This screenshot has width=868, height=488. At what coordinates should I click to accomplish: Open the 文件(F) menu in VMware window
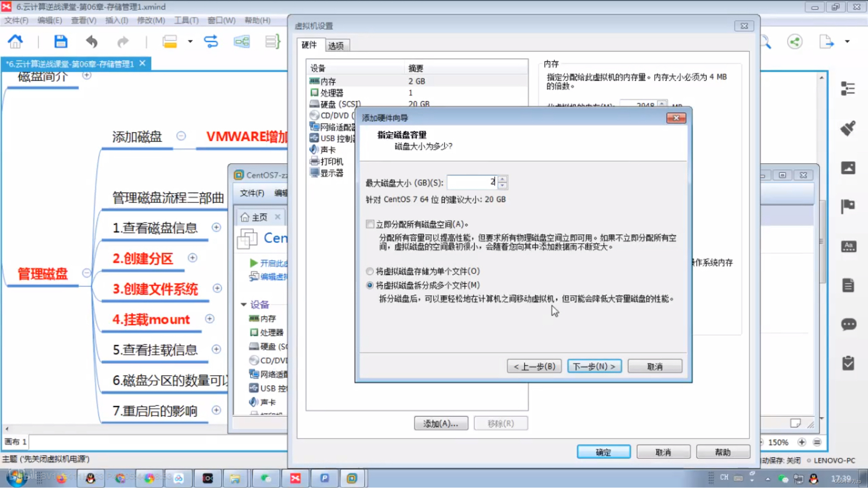point(252,193)
